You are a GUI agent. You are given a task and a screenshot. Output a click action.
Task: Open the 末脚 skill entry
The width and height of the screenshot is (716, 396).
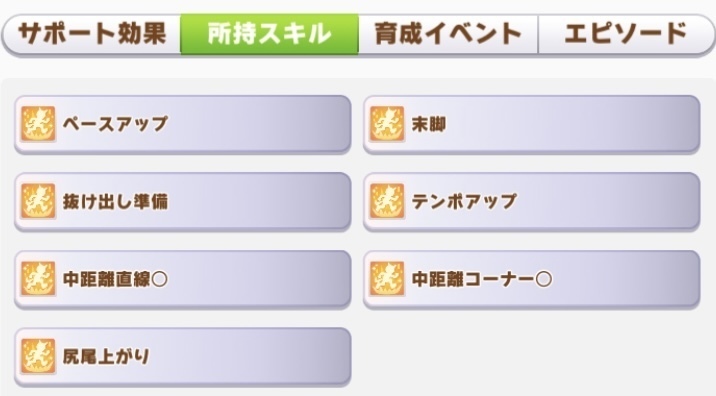532,124
